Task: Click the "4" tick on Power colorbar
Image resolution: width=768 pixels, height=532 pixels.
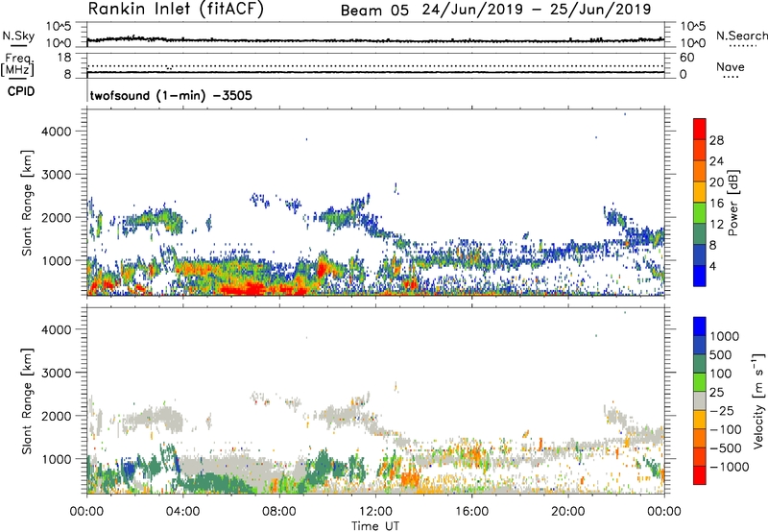Action: click(713, 267)
